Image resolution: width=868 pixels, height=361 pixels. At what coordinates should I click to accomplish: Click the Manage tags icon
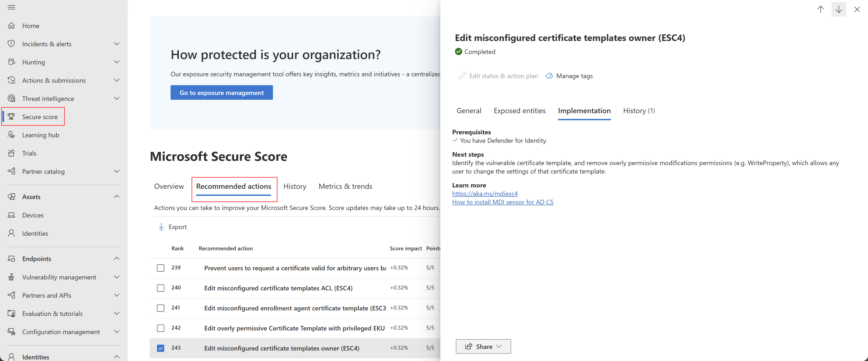click(x=549, y=76)
